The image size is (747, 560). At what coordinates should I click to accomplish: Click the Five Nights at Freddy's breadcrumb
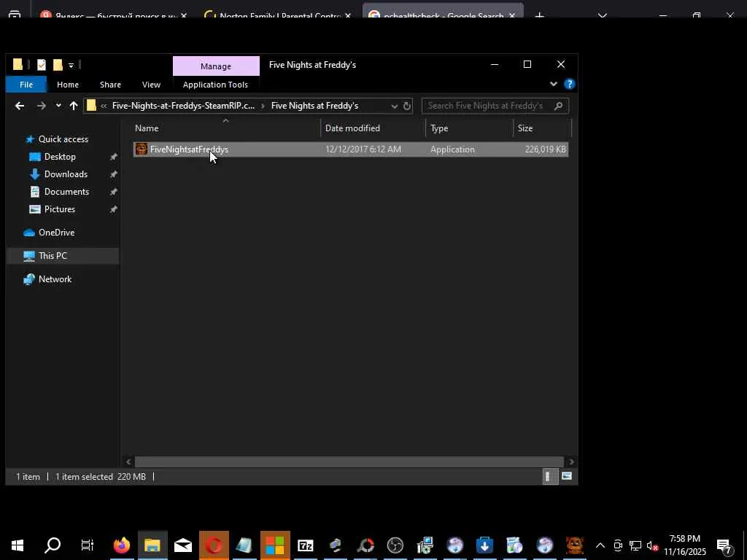(314, 106)
